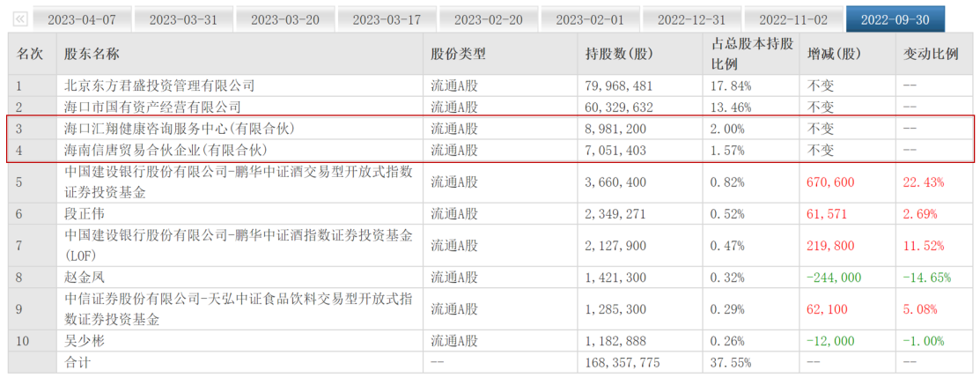Click the 22.43% change ratio
Viewport: 980px width, 378px height.
[923, 182]
